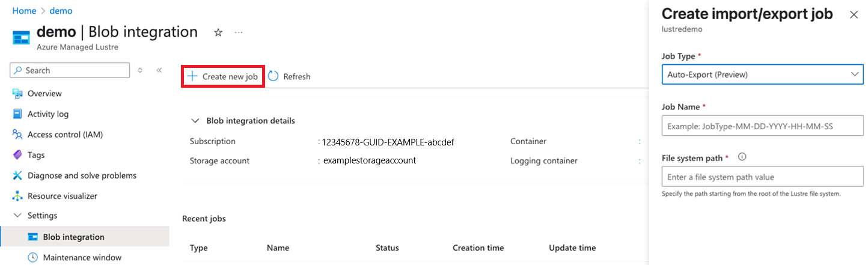Open Diagnose and solve problems

coord(82,175)
